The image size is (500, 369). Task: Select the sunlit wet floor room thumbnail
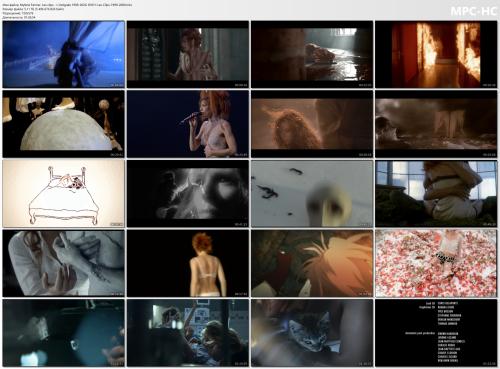(312, 54)
